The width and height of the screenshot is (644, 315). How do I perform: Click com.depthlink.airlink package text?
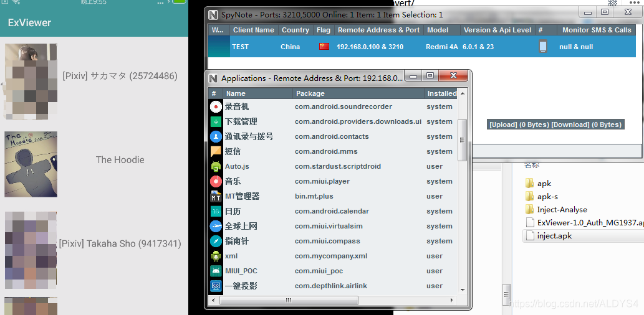click(331, 286)
